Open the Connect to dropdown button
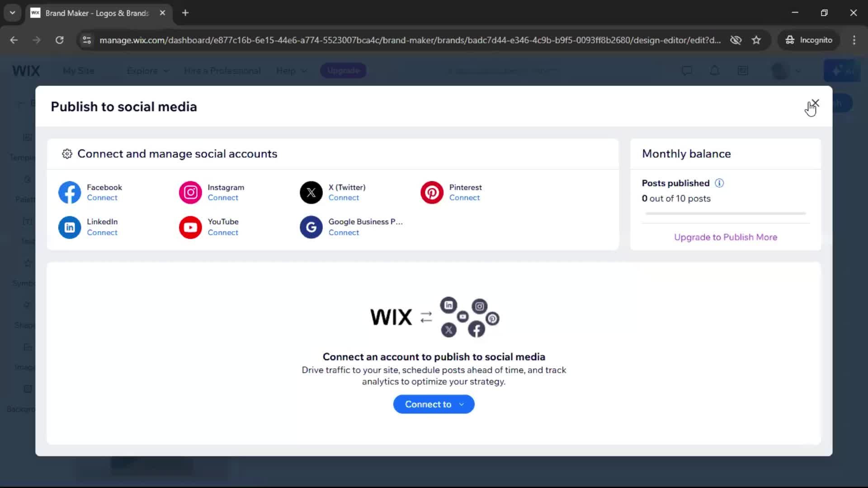 [434, 404]
